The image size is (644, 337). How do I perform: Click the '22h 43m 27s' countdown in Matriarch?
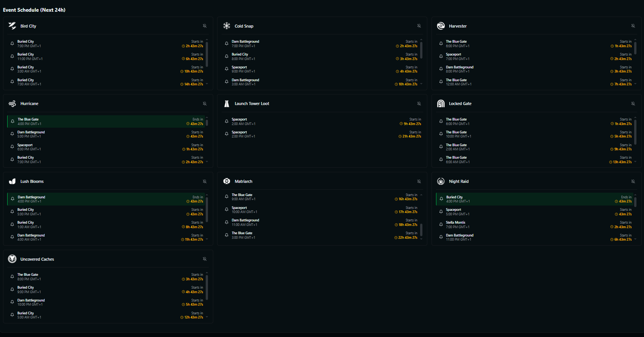(408, 238)
